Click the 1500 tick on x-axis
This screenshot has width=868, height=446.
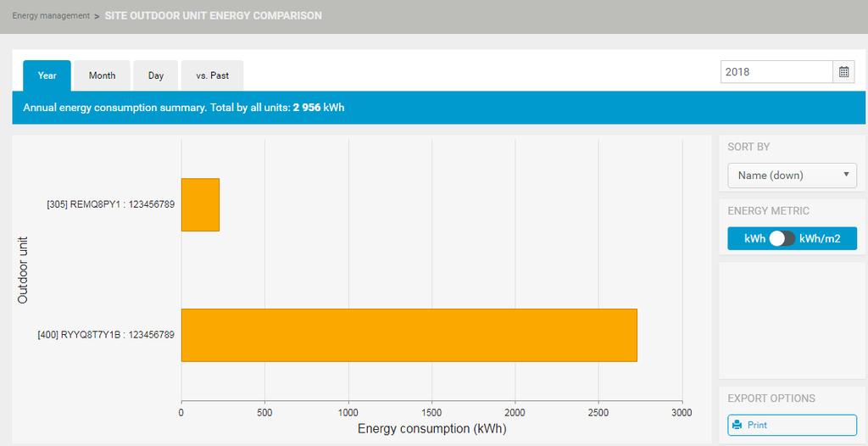point(431,413)
